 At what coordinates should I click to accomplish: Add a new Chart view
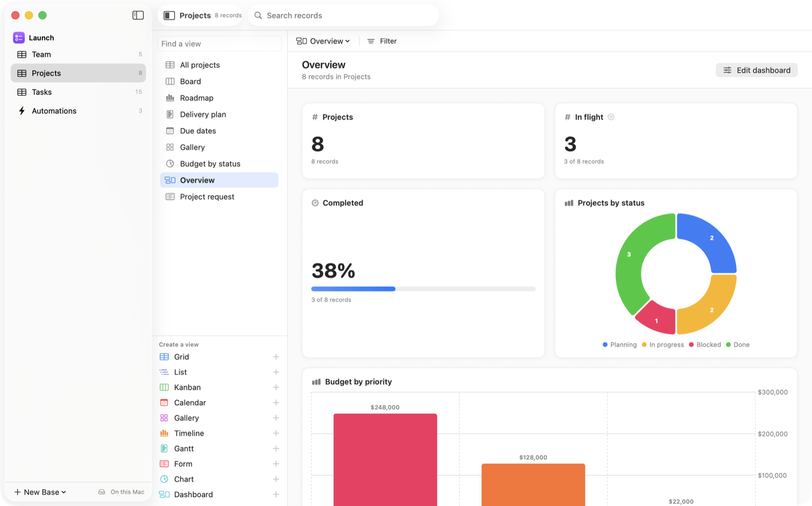tap(276, 479)
